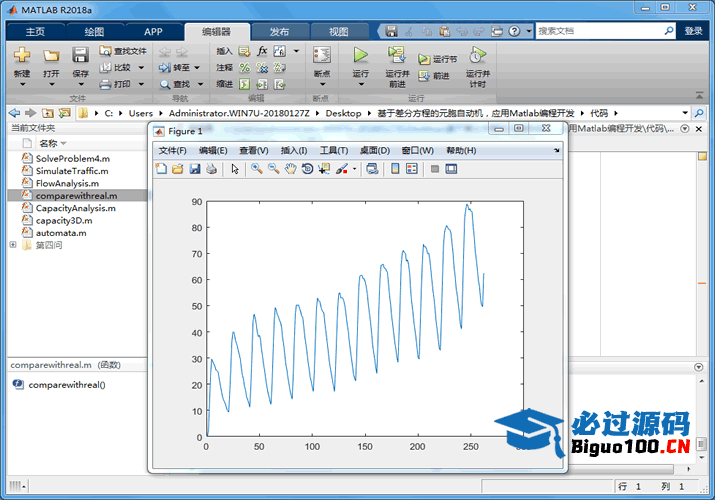The image size is (715, 500).
Task: Select Rotate 3D tool in Figure 1
Action: [x=307, y=169]
